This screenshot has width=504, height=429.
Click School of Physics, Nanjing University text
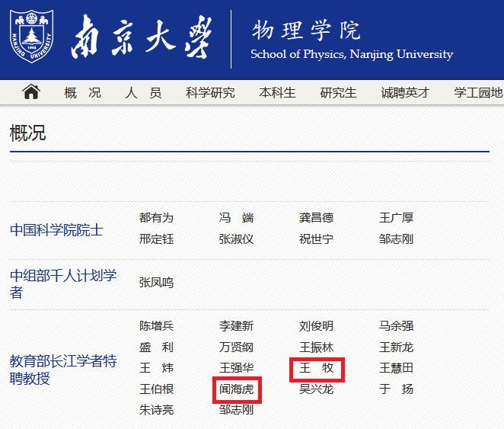(x=352, y=54)
